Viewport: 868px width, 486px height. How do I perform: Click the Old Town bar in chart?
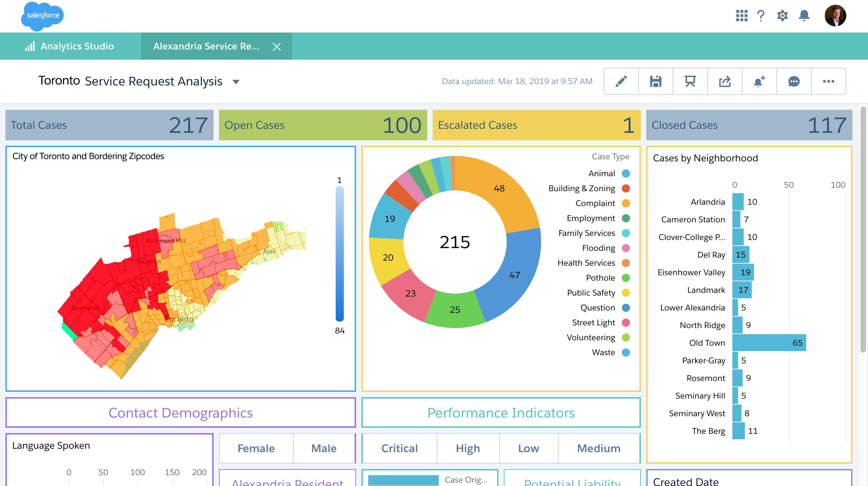coord(769,343)
